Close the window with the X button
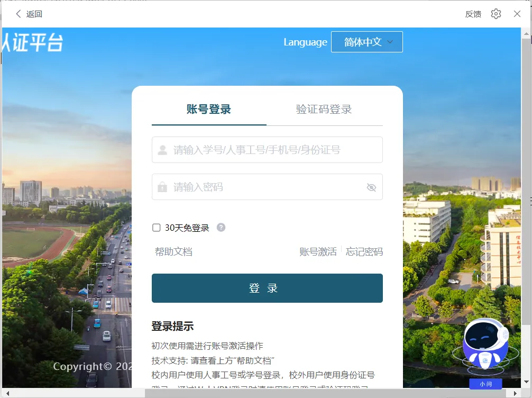The width and height of the screenshot is (532, 398). pos(517,14)
